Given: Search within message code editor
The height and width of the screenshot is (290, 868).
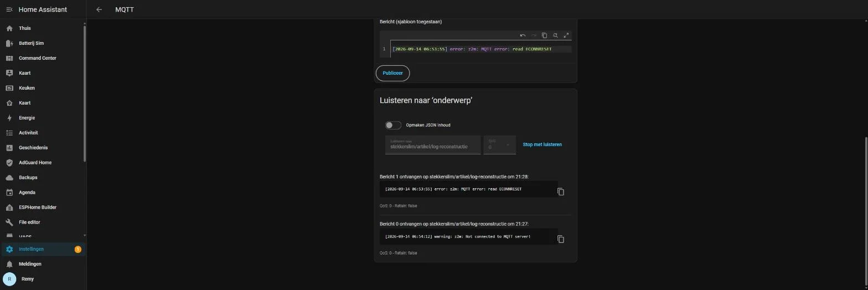Looking at the screenshot, I should click(x=555, y=35).
